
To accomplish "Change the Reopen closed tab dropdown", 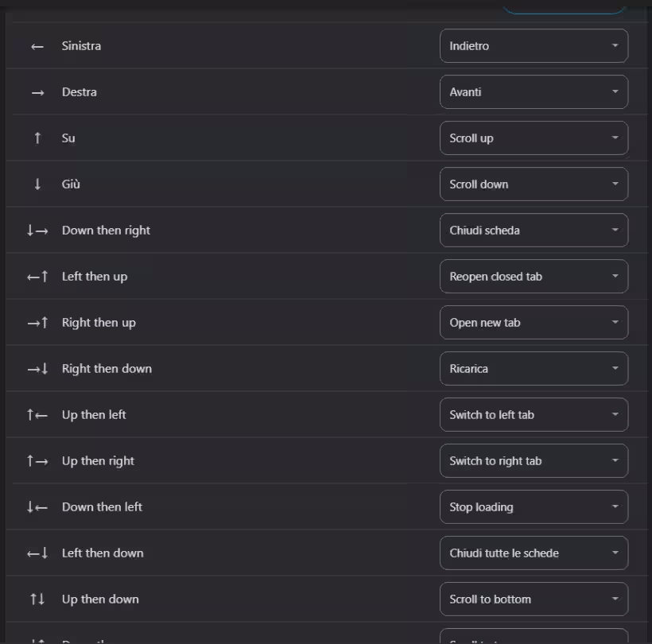I will [534, 277].
